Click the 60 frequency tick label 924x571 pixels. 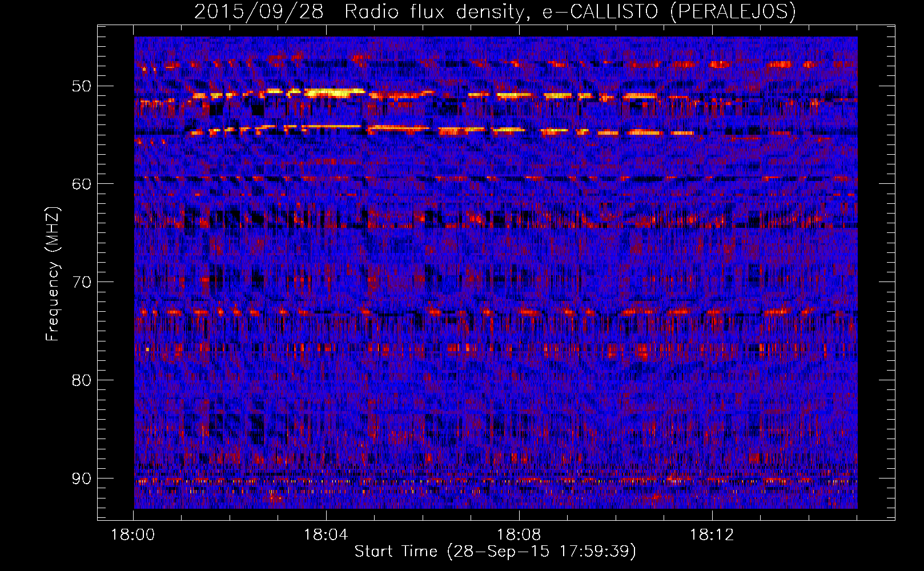tap(82, 184)
